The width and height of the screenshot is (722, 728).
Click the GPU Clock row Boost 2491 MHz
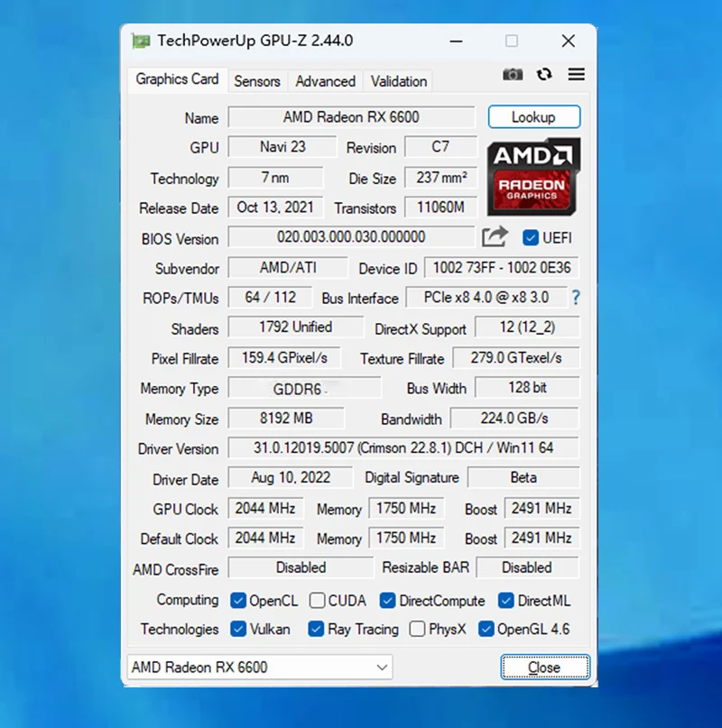point(541,509)
